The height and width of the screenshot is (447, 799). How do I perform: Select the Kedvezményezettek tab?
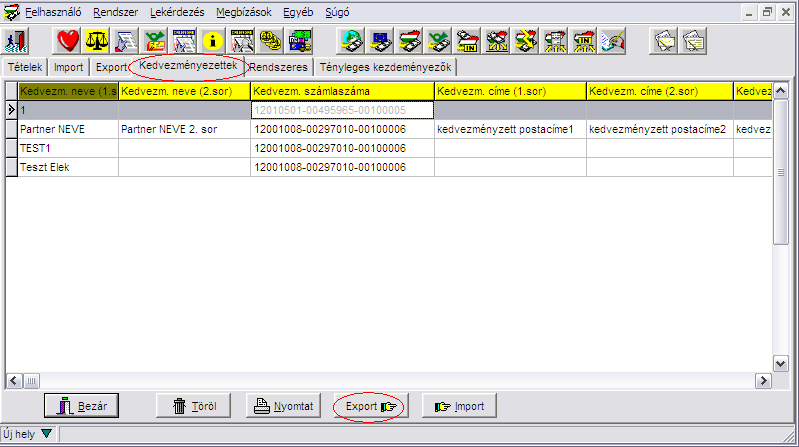[188, 66]
